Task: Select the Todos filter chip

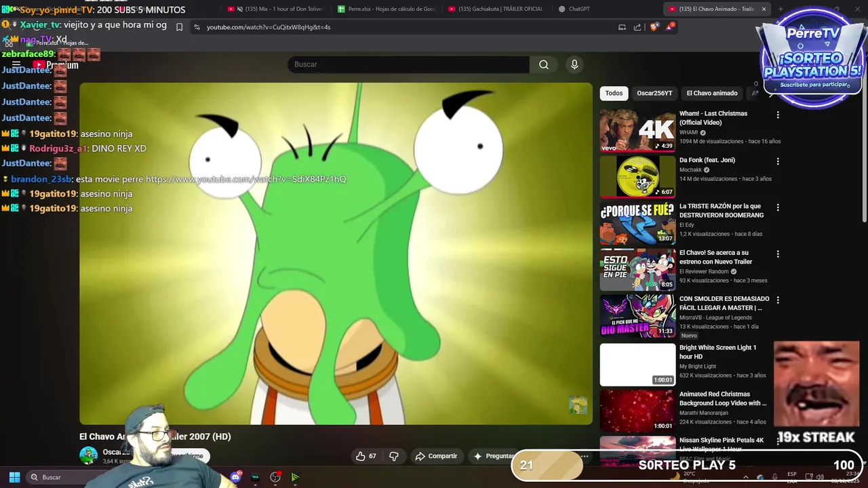Action: coord(614,94)
